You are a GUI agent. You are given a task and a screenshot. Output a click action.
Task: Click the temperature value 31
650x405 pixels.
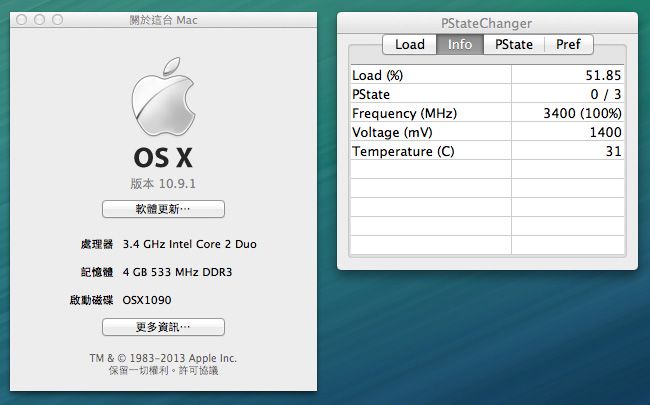[x=614, y=151]
